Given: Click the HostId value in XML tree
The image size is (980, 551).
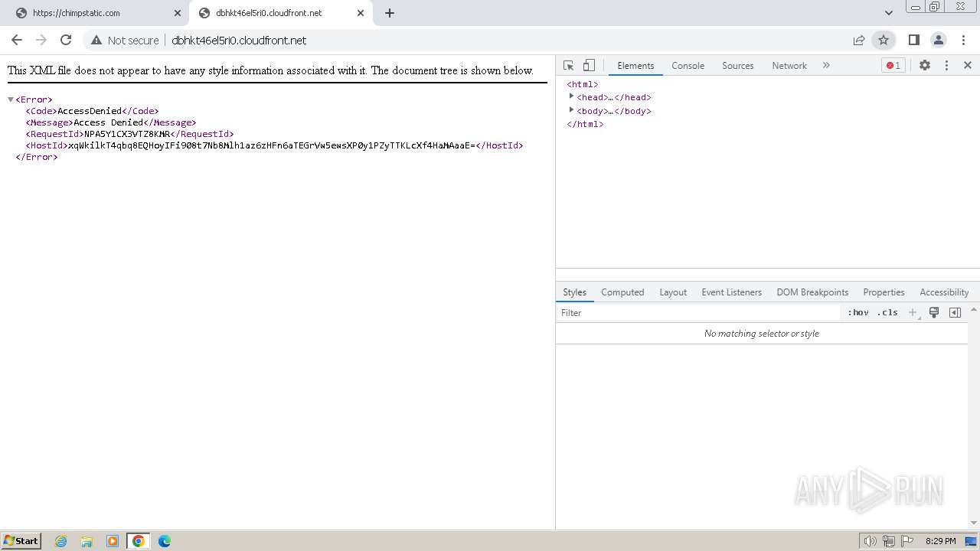Looking at the screenshot, I should click(x=272, y=145).
